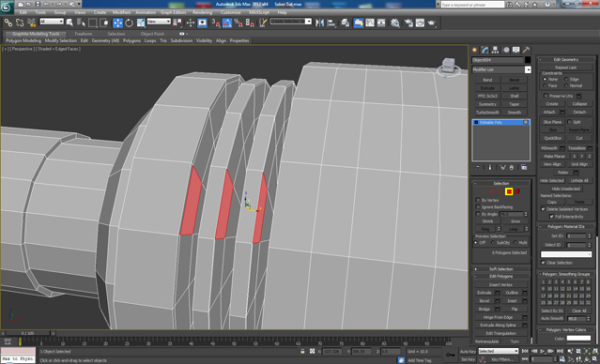Screen dimensions: 600x364
Task: Collapse the Edit Geometry rollout
Action: click(566, 60)
